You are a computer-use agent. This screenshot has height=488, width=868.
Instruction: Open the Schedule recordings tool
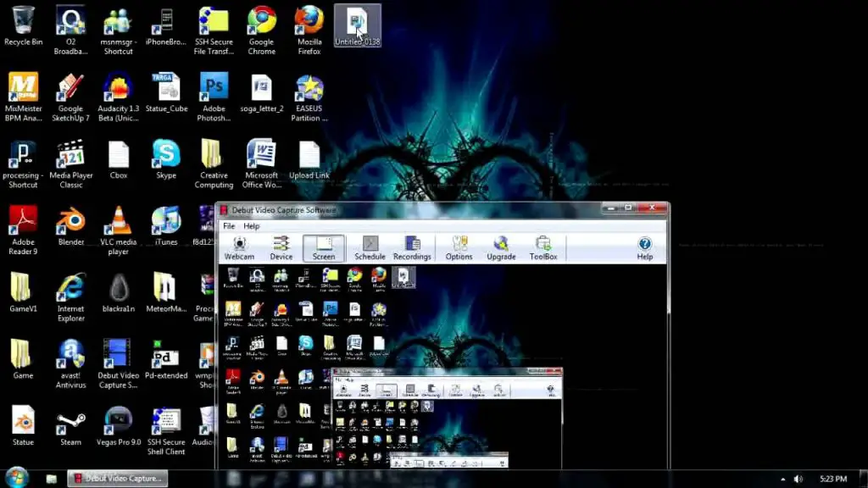370,248
